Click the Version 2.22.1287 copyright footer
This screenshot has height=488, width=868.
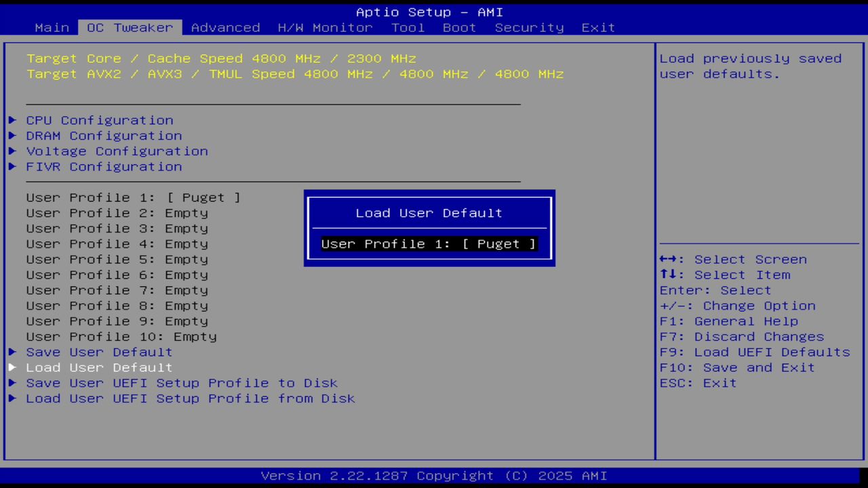pyautogui.click(x=434, y=476)
